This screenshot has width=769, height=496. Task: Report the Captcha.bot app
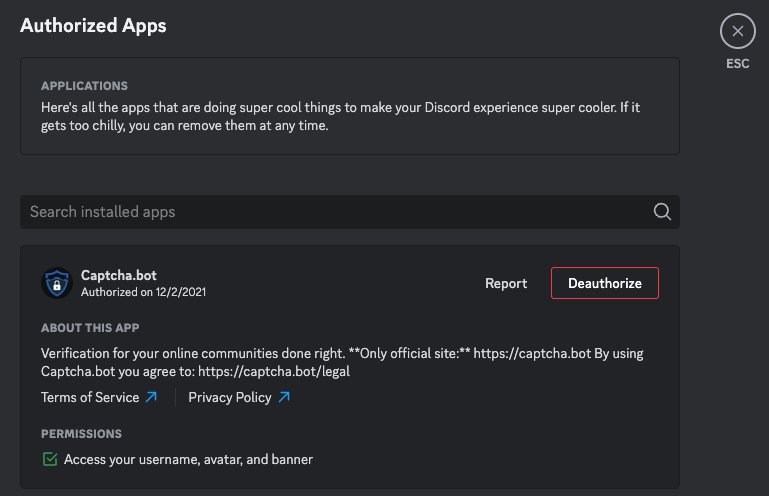[506, 283]
